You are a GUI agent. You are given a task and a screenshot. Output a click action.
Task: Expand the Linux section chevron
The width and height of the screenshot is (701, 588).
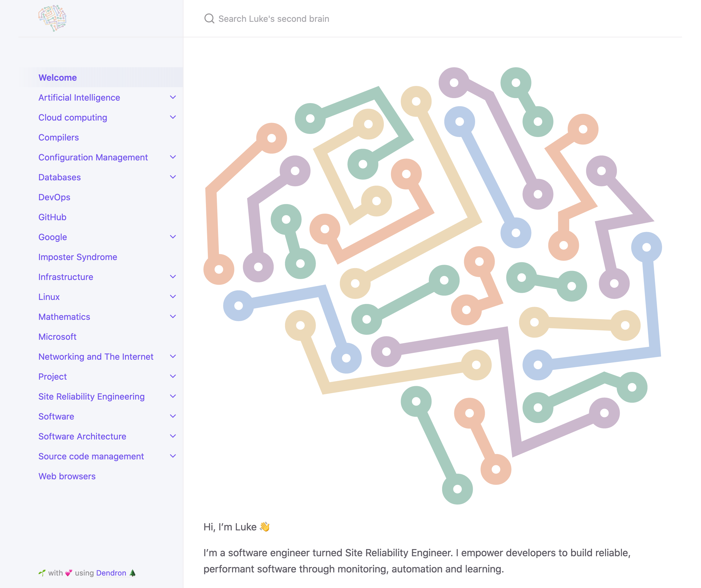(x=173, y=297)
